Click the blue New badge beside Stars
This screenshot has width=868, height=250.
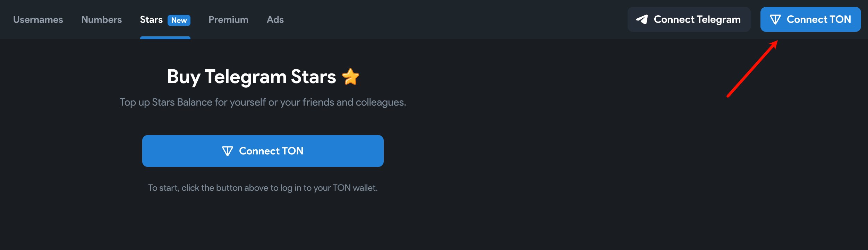pos(179,20)
